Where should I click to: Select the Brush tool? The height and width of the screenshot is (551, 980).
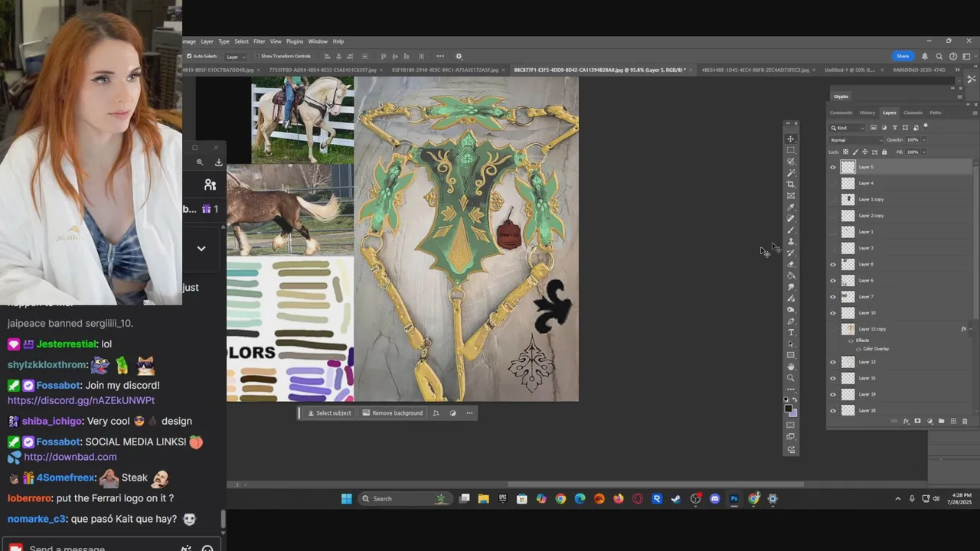[791, 230]
